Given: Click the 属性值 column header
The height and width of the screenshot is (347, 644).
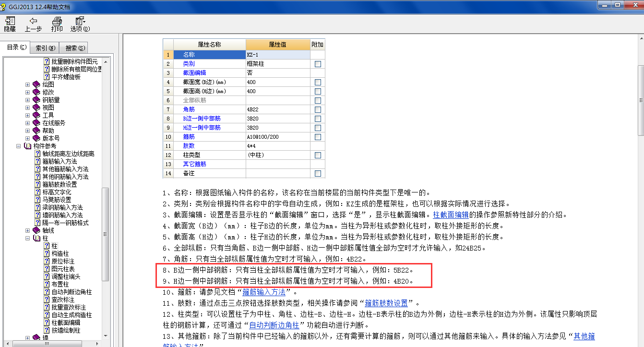Looking at the screenshot, I should click(x=278, y=44).
